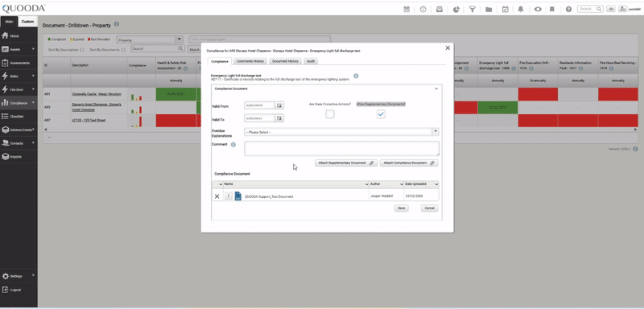Click the eye watch icon in top toolbar

click(538, 9)
